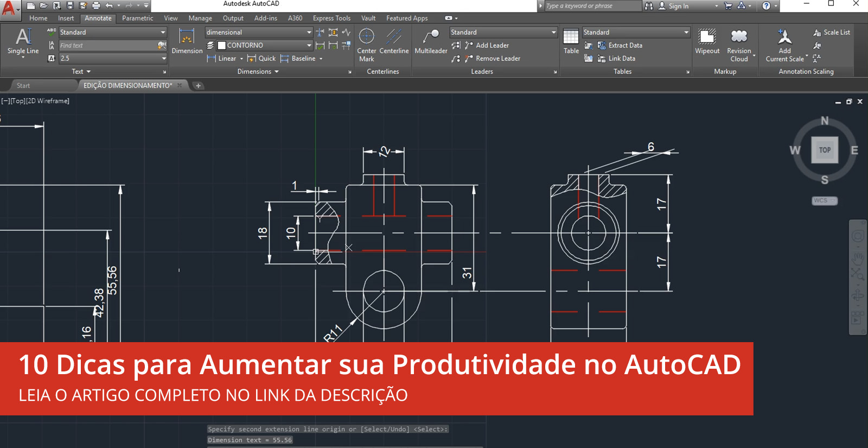Click the [2D Wireframe] visual style label
Image resolution: width=868 pixels, height=448 pixels.
coord(48,101)
